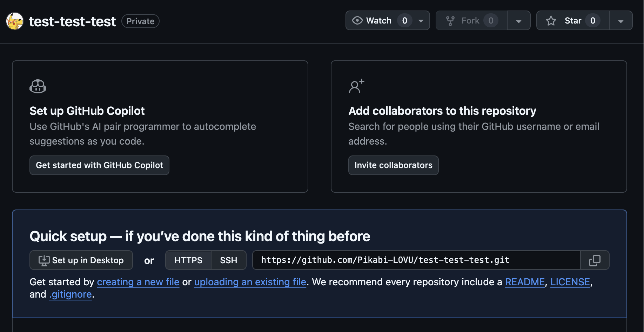Click the test-test-test repository title

point(72,21)
